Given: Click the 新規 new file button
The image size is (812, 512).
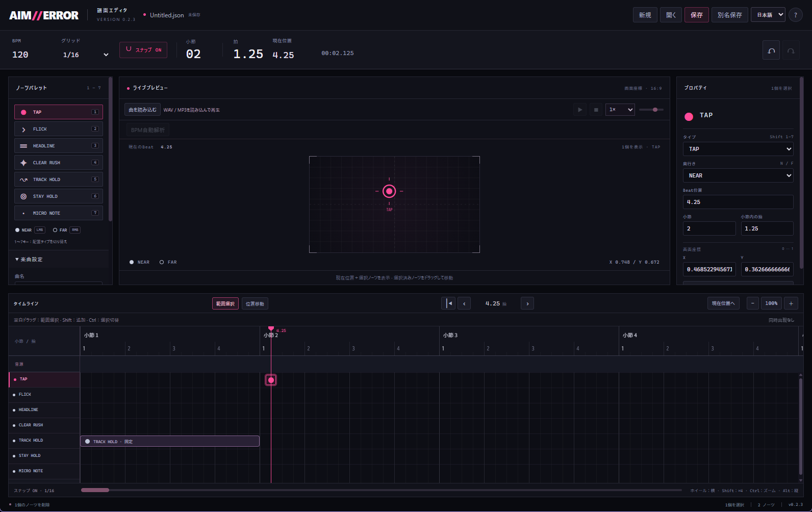Looking at the screenshot, I should click(x=645, y=15).
